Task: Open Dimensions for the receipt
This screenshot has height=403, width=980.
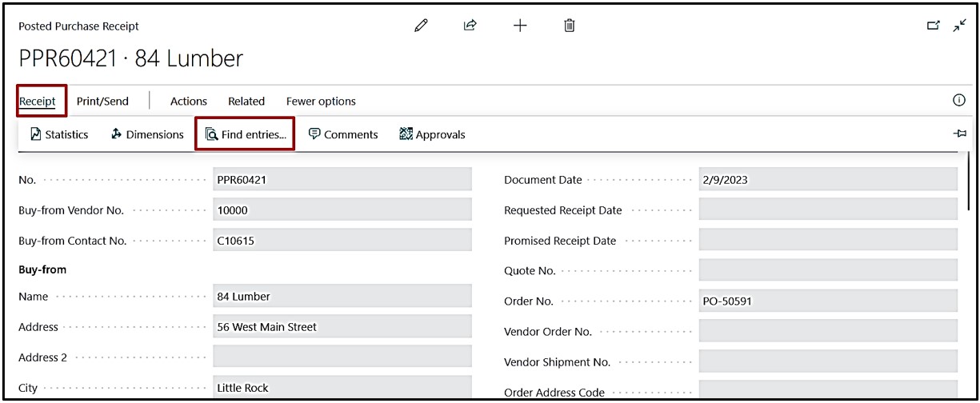Action: pos(147,134)
